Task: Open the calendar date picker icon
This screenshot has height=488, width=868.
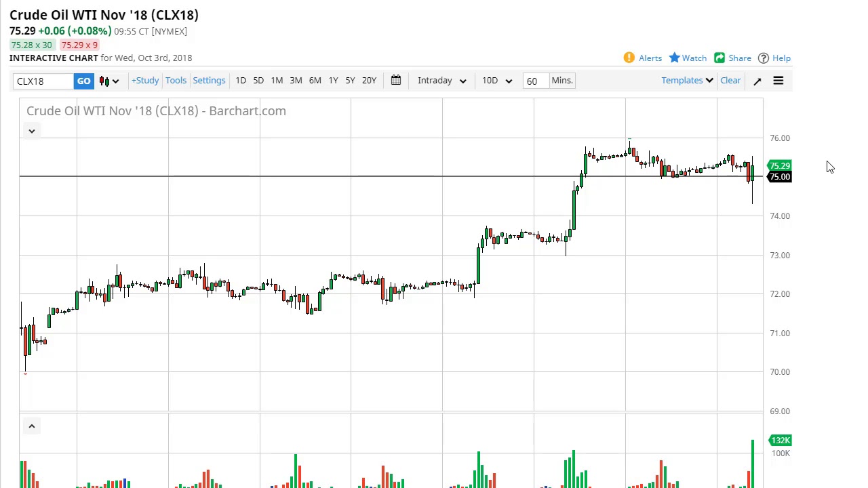Action: click(396, 81)
